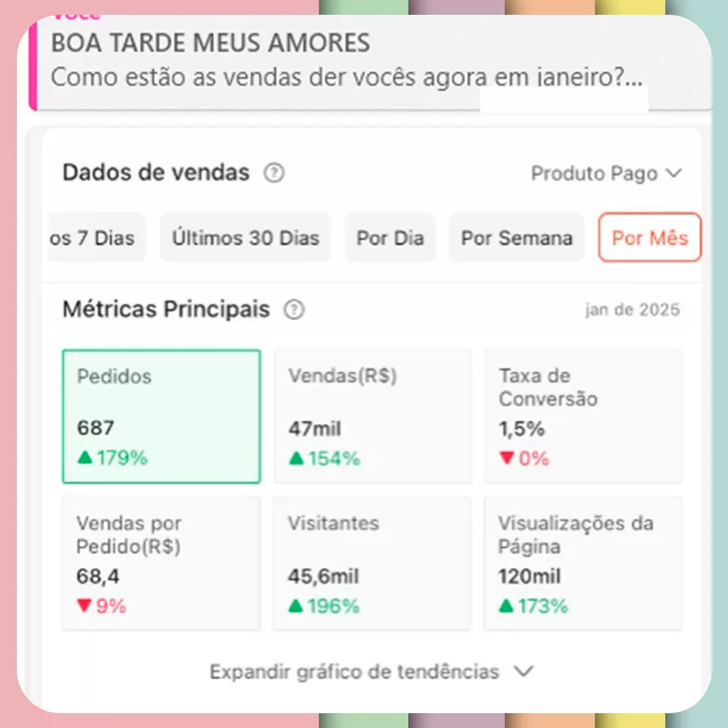Open the Produto Pago dropdown

[x=607, y=173]
